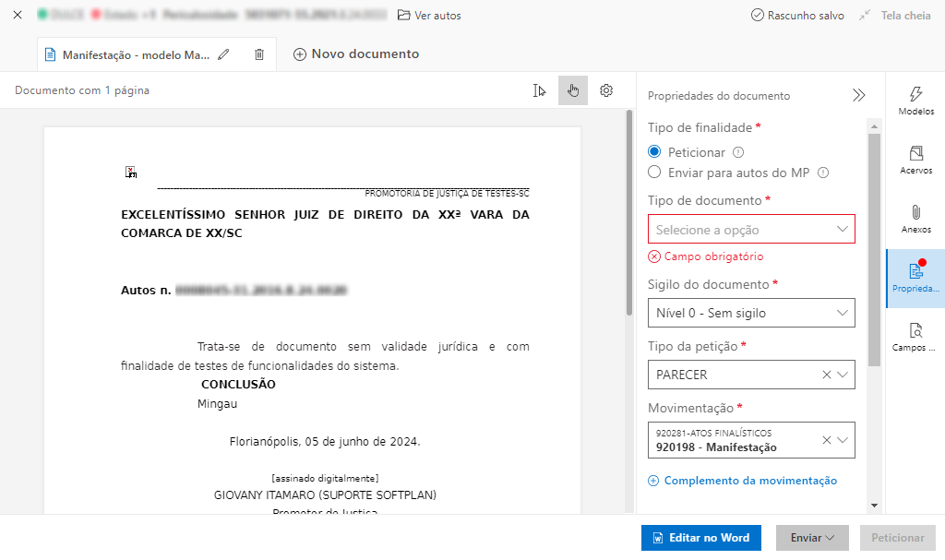The height and width of the screenshot is (560, 945).
Task: Open the Sigilo do documento dropdown
Action: point(751,313)
